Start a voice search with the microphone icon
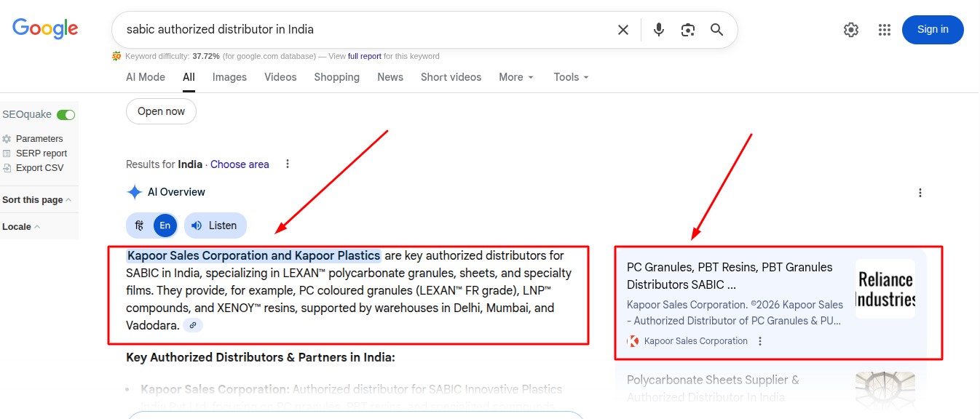 (658, 29)
